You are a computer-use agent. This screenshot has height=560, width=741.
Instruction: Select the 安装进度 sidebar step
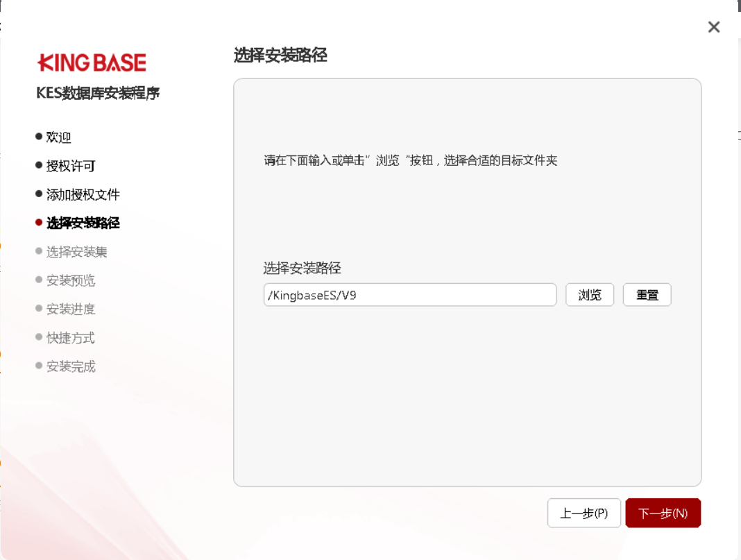click(x=71, y=309)
